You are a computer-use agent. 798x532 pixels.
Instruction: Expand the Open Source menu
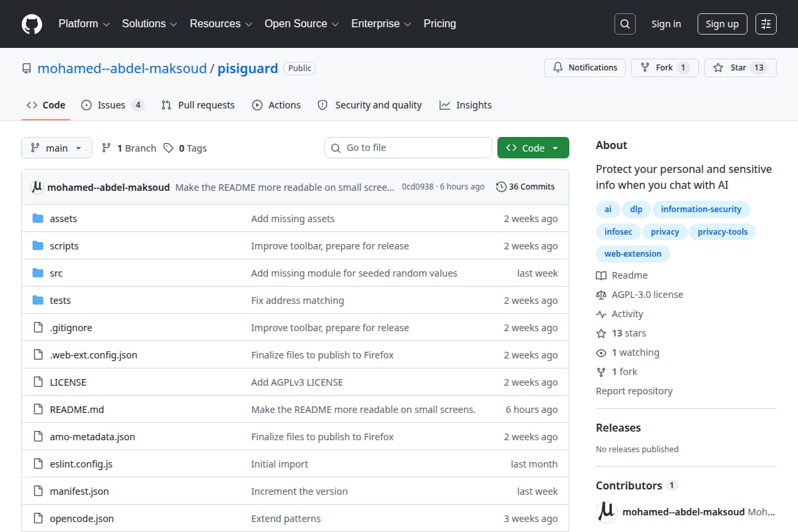click(302, 24)
